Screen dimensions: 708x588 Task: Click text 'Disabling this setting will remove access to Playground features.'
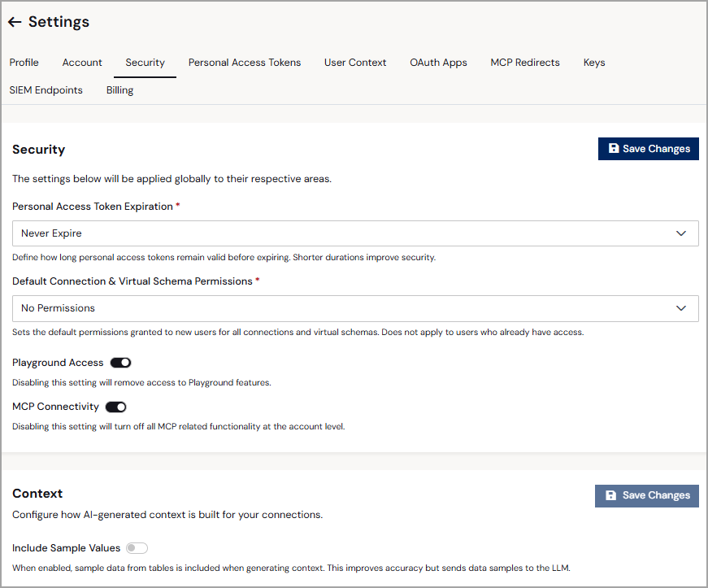(141, 382)
